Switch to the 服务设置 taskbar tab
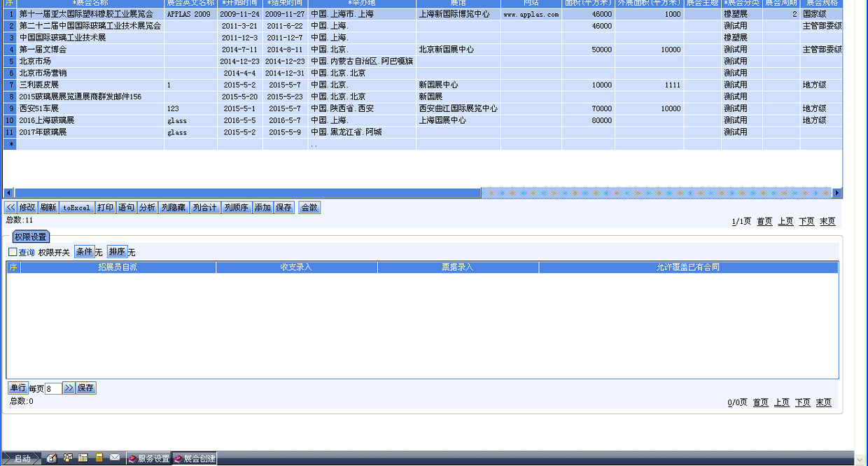This screenshot has width=868, height=466. (x=149, y=459)
